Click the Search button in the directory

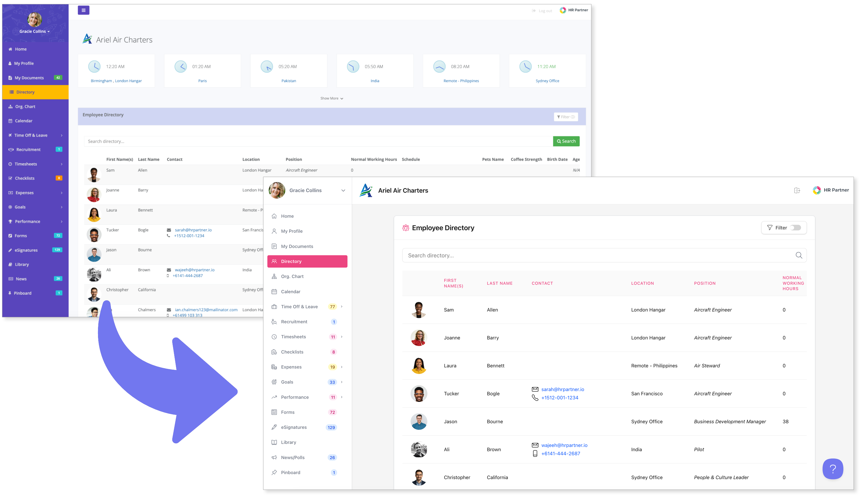[x=566, y=141]
